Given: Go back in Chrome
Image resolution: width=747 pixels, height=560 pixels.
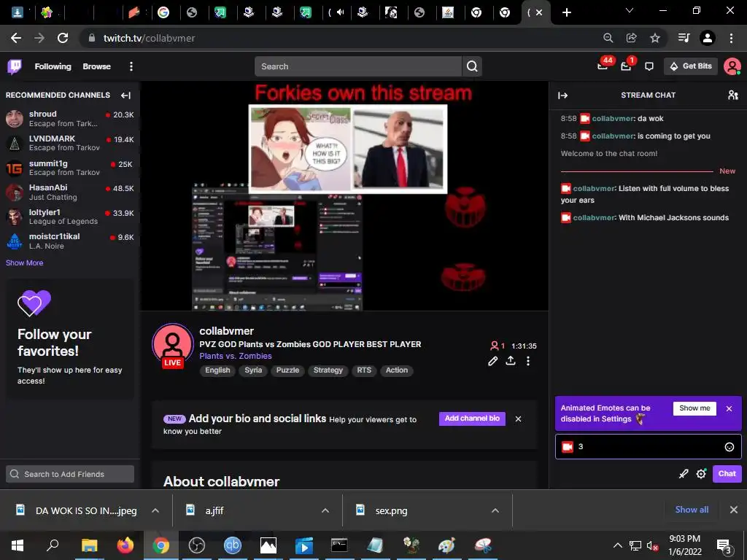Looking at the screenshot, I should coord(16,38).
